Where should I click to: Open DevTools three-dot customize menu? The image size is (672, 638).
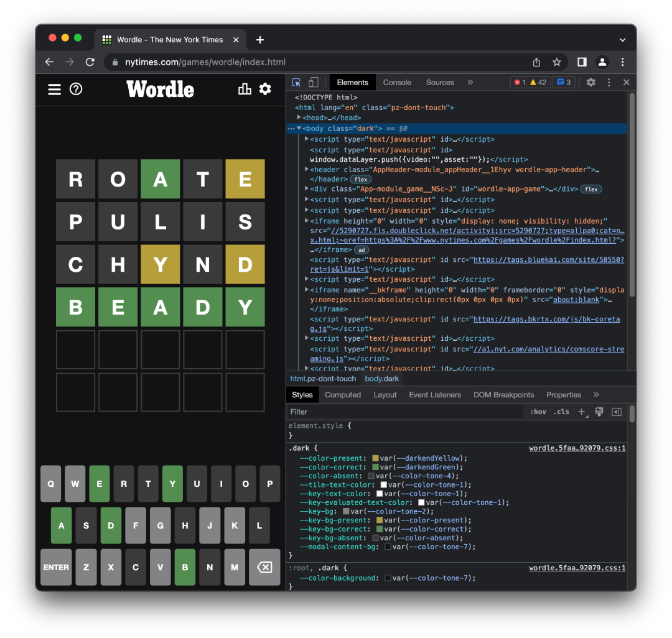(609, 82)
